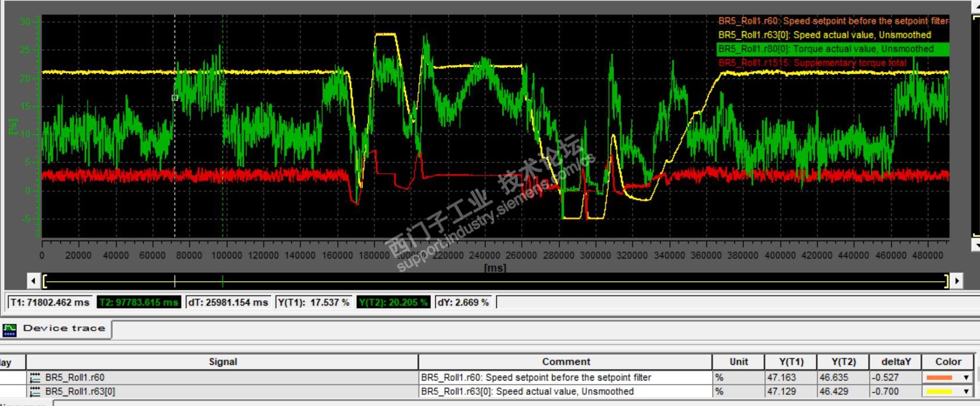Select the T1 cursor marker on the time scrollbar
The width and height of the screenshot is (980, 406).
point(174,282)
